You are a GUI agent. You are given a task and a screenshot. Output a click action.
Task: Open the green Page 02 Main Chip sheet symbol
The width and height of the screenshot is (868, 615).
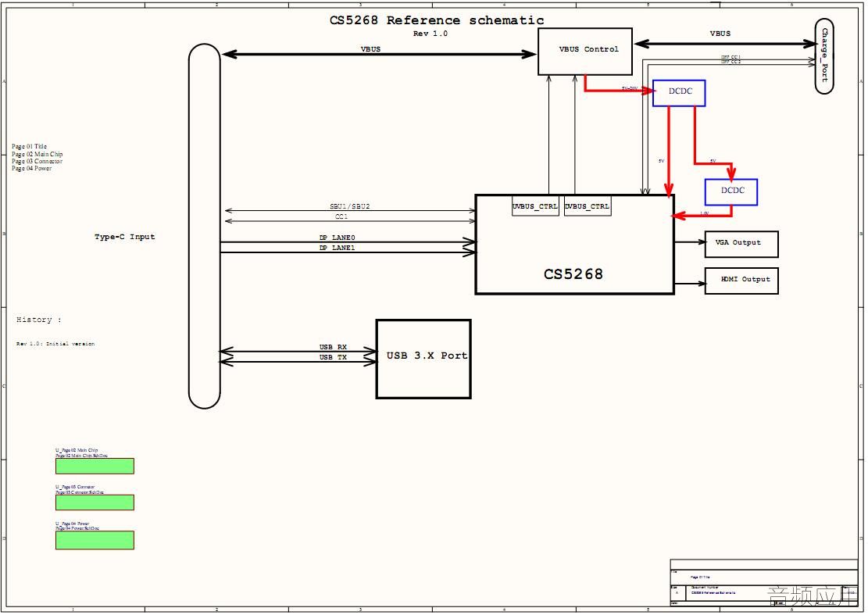click(95, 466)
